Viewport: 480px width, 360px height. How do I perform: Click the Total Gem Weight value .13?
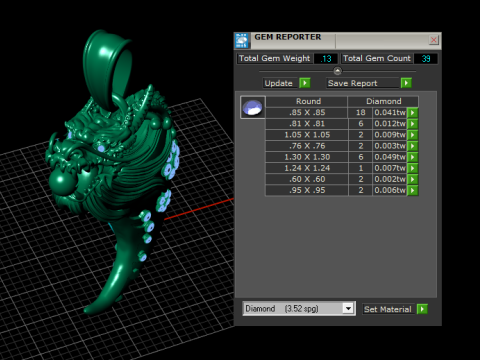326,59
